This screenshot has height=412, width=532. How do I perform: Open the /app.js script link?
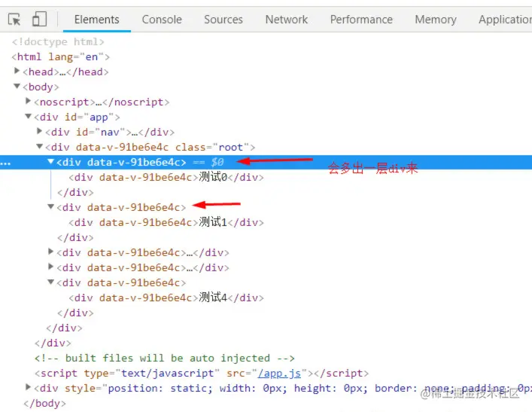279,374
